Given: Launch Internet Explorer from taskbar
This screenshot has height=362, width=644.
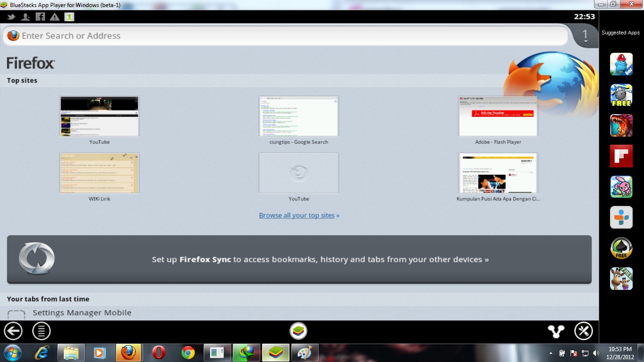Looking at the screenshot, I should click(42, 353).
